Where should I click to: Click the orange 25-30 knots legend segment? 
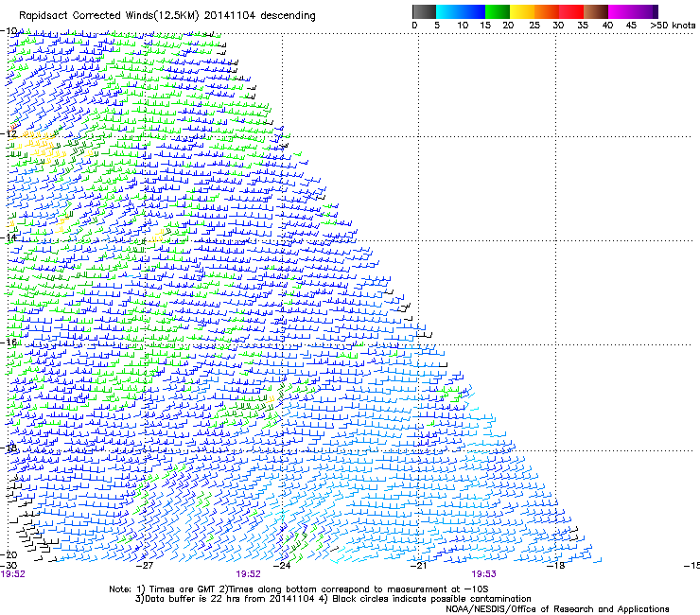tap(547, 11)
